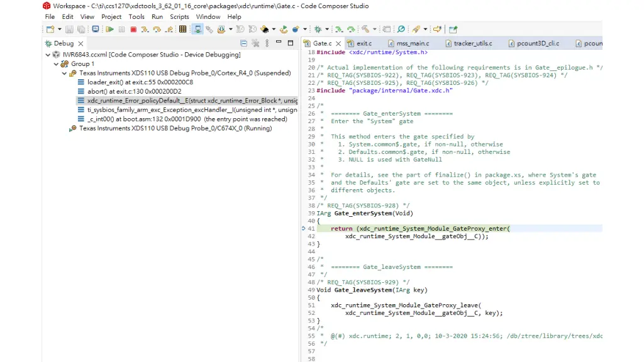Screen dimensions: 644x362
Task: Open the load program dropdown arrow
Action: [x=230, y=29]
